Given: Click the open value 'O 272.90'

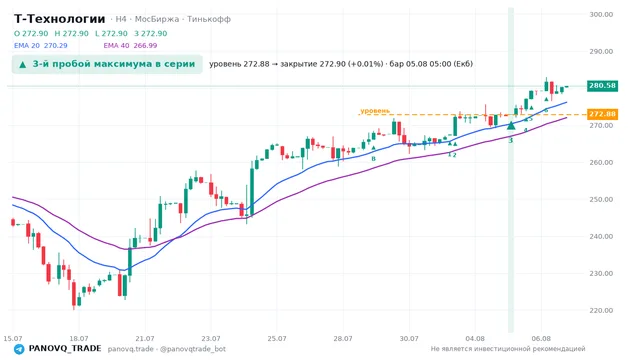Looking at the screenshot, I should (31, 33).
